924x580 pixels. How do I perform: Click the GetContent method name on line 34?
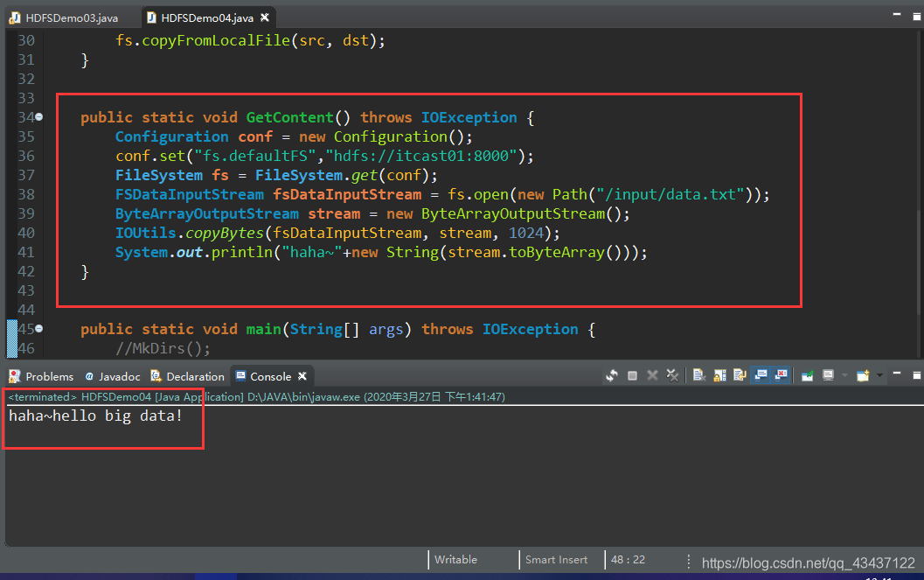(x=290, y=117)
